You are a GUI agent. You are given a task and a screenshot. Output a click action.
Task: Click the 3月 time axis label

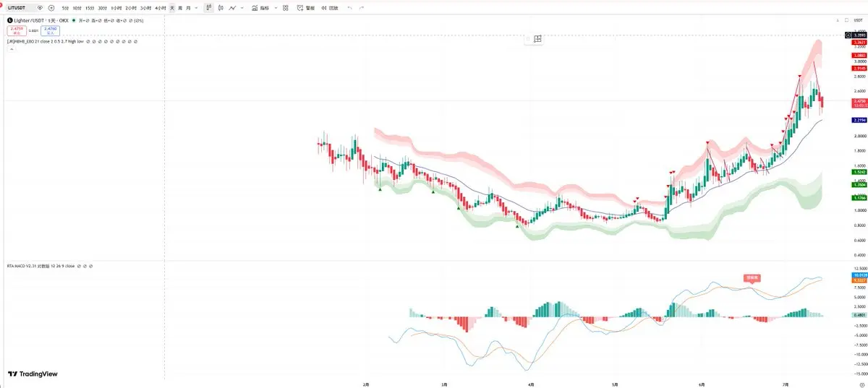click(445, 385)
